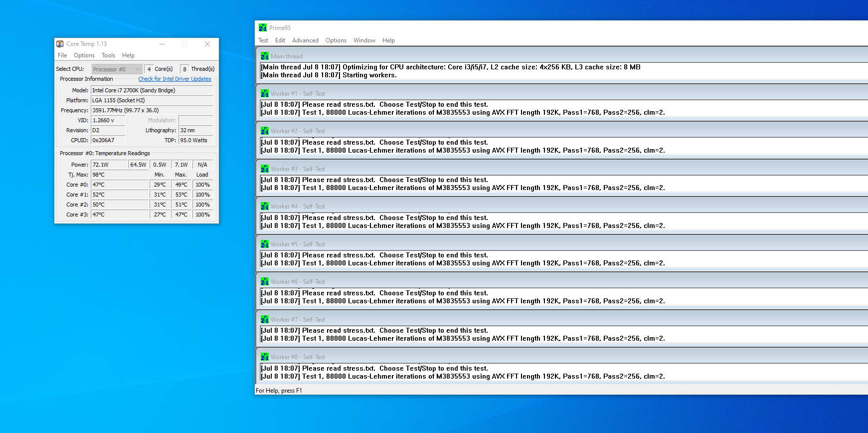Image resolution: width=868 pixels, height=433 pixels.
Task: Click Core #0 load 100%
Action: [x=202, y=185]
